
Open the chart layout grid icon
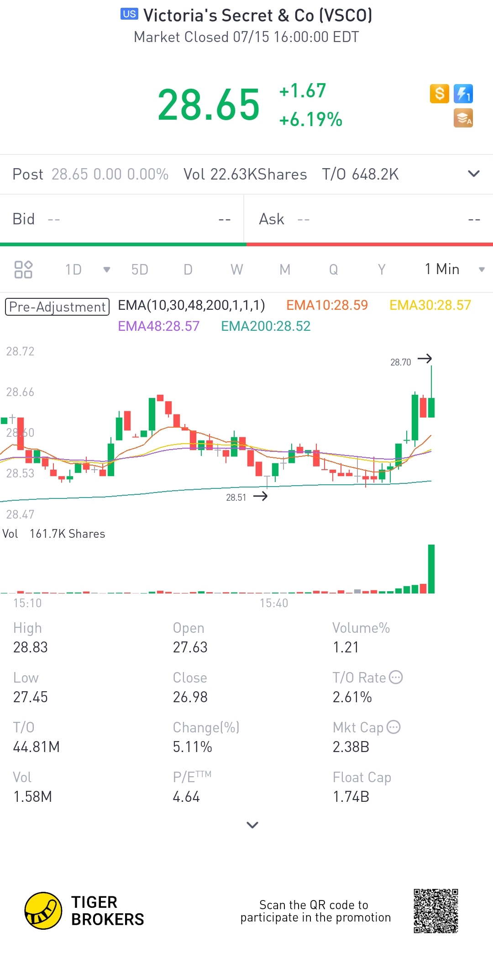click(x=23, y=269)
